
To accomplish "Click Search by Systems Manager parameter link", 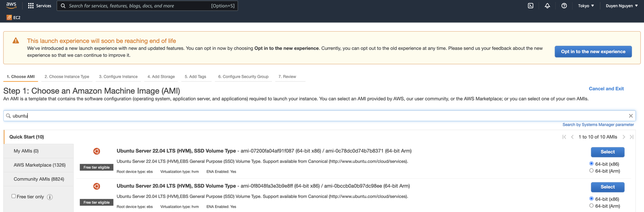I will coord(598,125).
